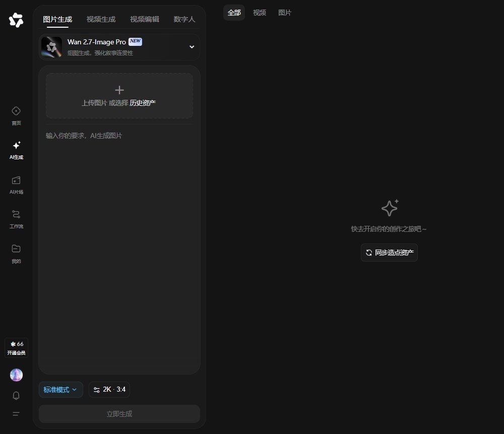Open the 标准模式 mode dropdown
The image size is (504, 434).
(61, 390)
